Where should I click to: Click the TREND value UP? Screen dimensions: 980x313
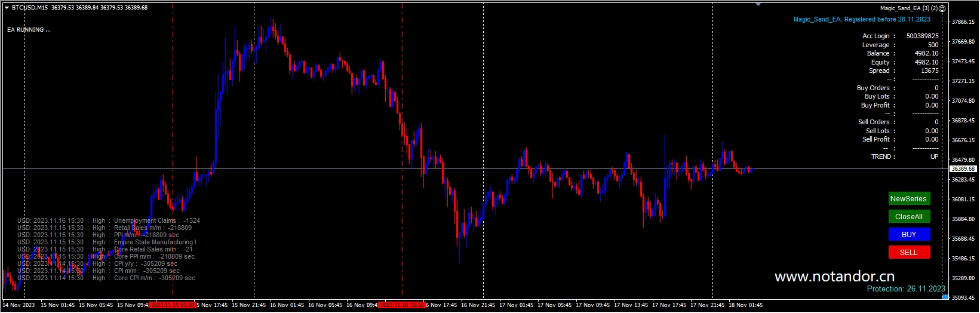934,157
